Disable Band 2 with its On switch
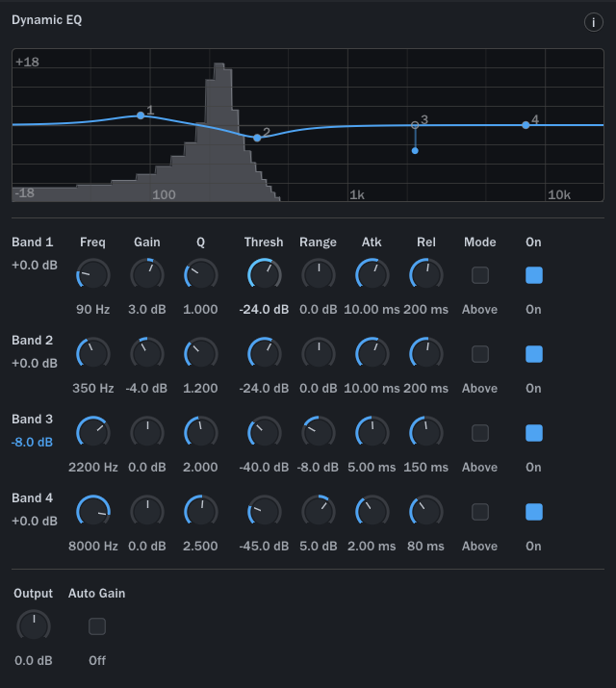 [x=534, y=354]
